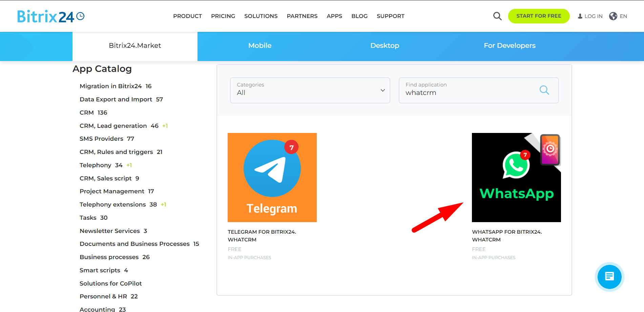Open the Solutions menu item
Screen dimensions: 644x312
pyautogui.click(x=261, y=16)
